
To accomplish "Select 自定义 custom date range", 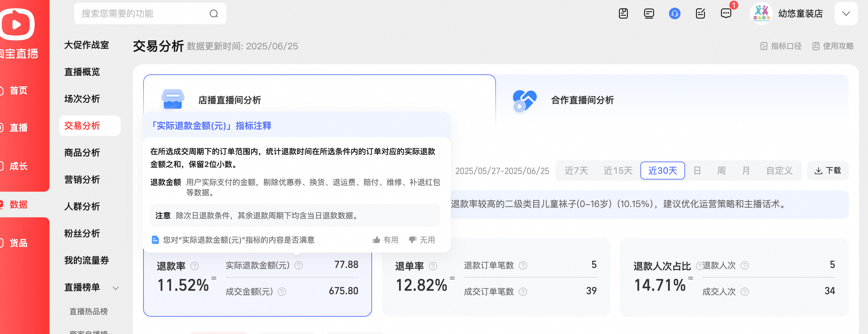I will 779,171.
